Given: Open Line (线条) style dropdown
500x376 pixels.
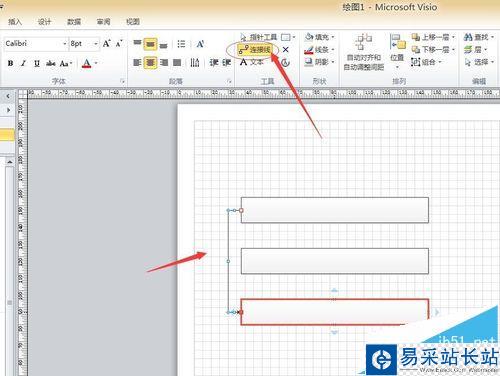Looking at the screenshot, I should pyautogui.click(x=319, y=50).
